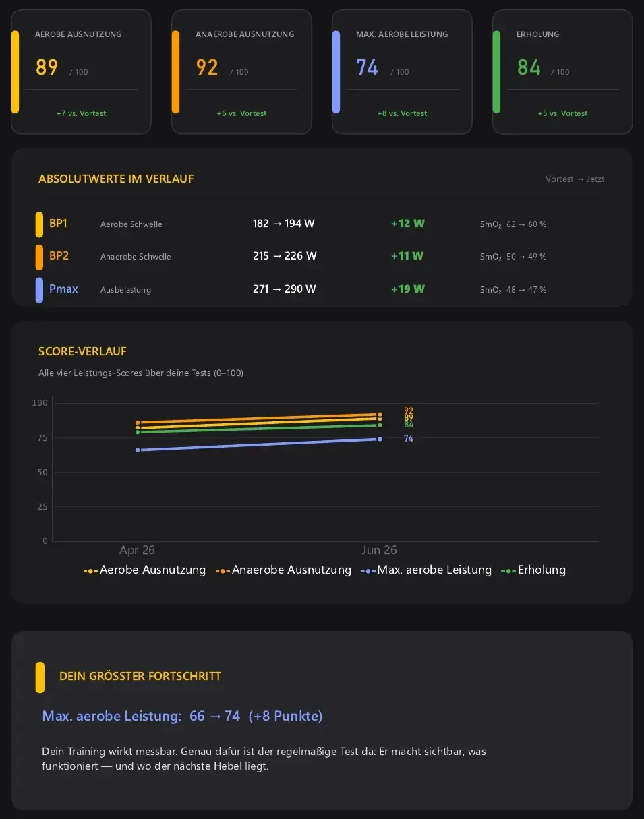This screenshot has height=819, width=644.
Task: Click the SmO₂ "48 → 47 %" value
Action: pos(526,290)
